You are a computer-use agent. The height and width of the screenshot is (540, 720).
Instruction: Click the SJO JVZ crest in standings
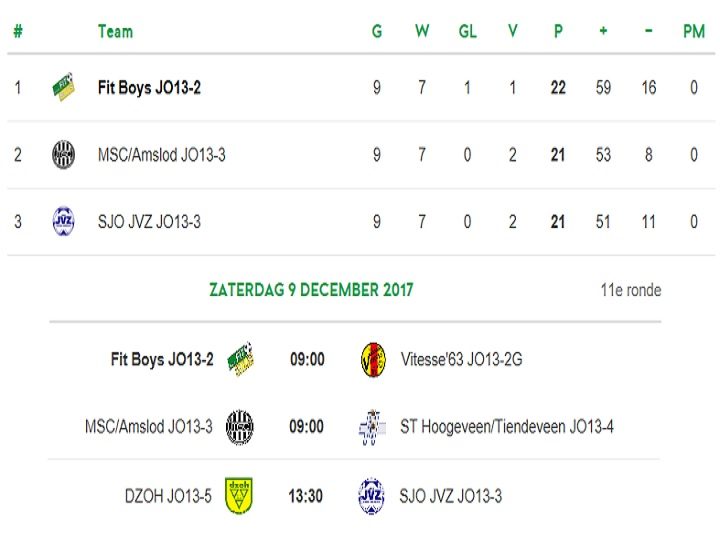[x=63, y=222]
